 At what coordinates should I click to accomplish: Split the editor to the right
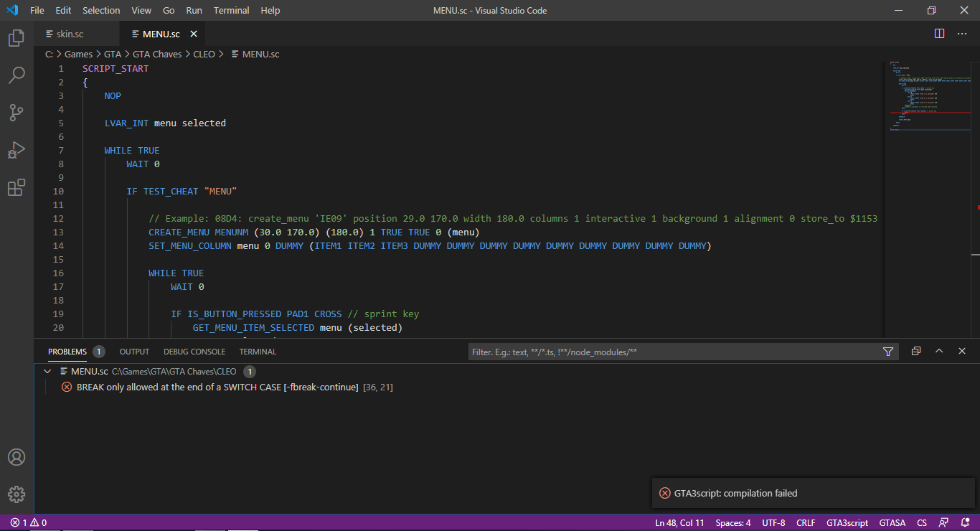[x=939, y=34]
